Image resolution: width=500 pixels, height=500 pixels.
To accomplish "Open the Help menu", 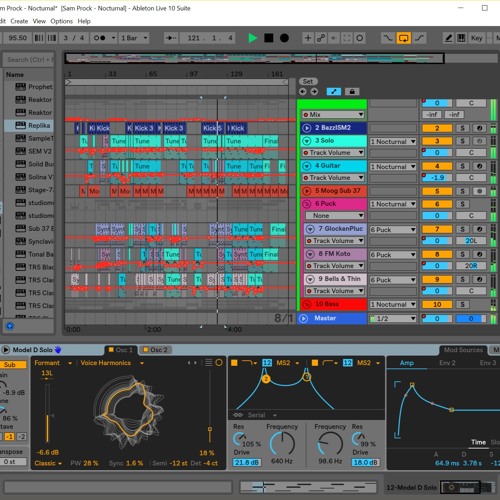I will click(x=84, y=21).
